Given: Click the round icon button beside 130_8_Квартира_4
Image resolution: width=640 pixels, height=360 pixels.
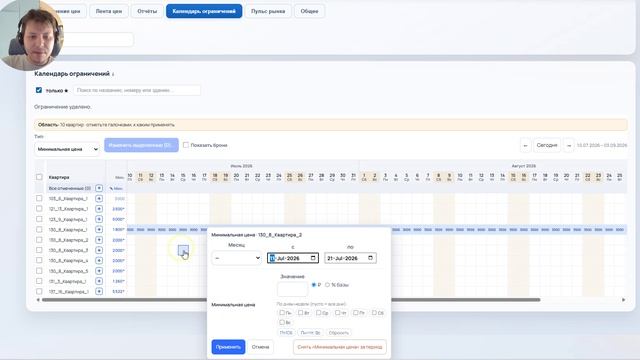Looking at the screenshot, I should [99, 260].
